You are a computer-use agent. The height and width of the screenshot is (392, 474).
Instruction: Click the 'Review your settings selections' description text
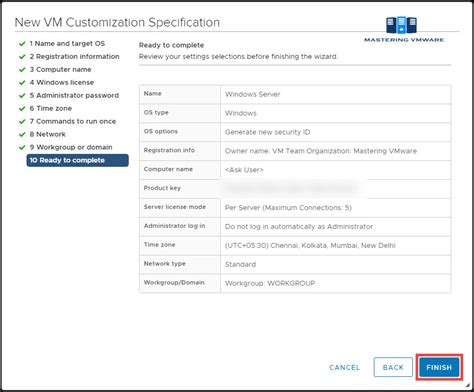click(x=238, y=57)
